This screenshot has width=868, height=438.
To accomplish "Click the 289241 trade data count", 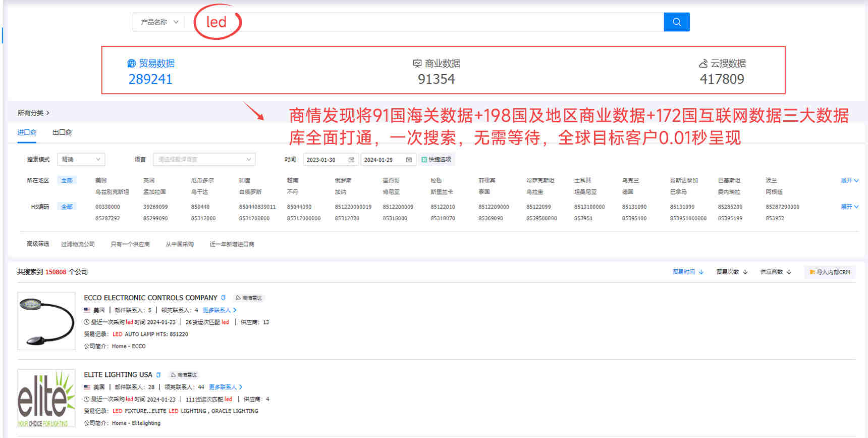I will click(x=150, y=79).
